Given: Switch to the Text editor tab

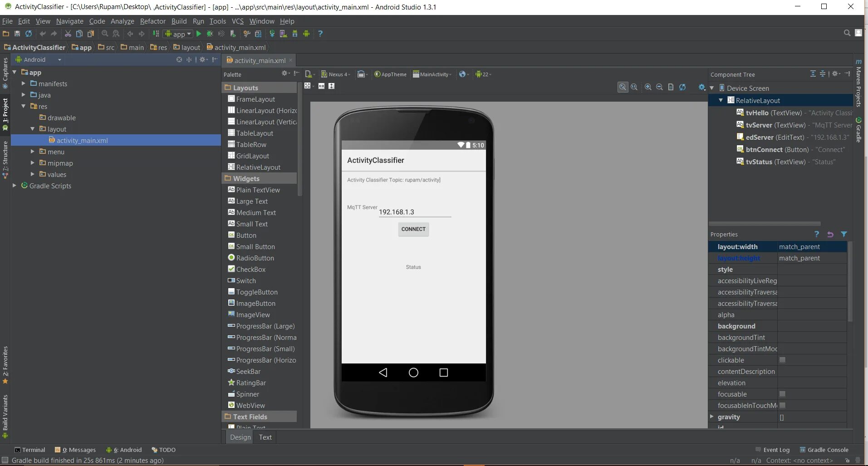Looking at the screenshot, I should tap(265, 437).
